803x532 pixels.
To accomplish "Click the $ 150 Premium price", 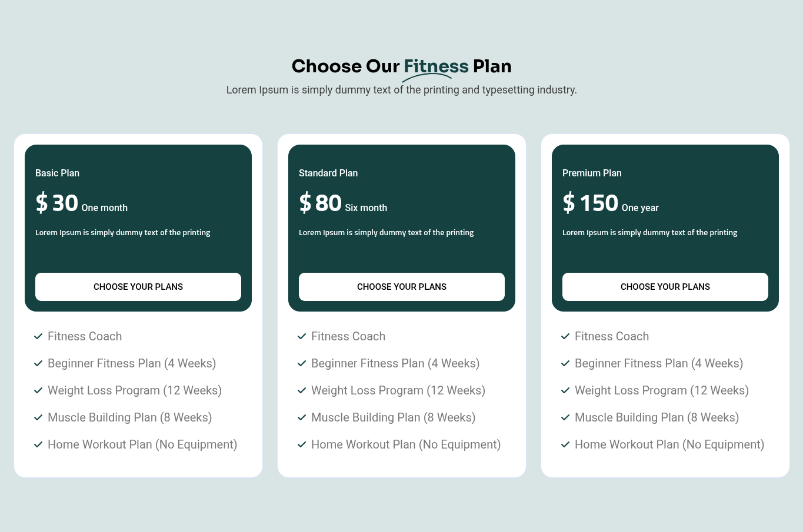I will click(x=590, y=203).
